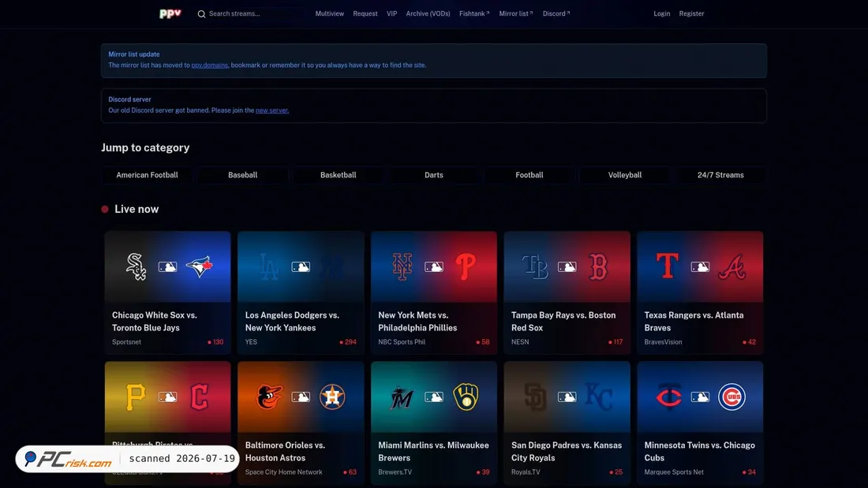Click the Chicago Cubs logo

(731, 397)
